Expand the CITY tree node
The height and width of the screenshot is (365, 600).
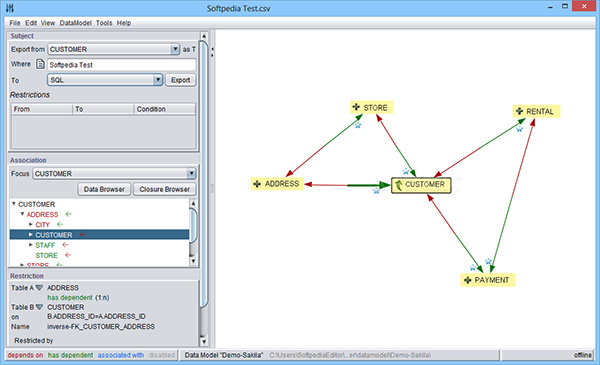31,225
